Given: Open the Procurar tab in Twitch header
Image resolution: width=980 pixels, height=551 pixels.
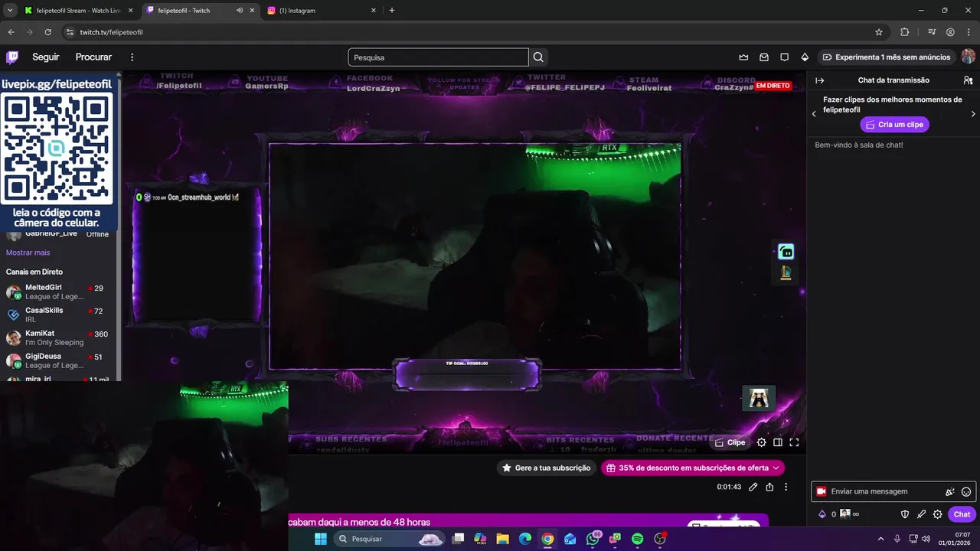Looking at the screenshot, I should click(x=93, y=57).
